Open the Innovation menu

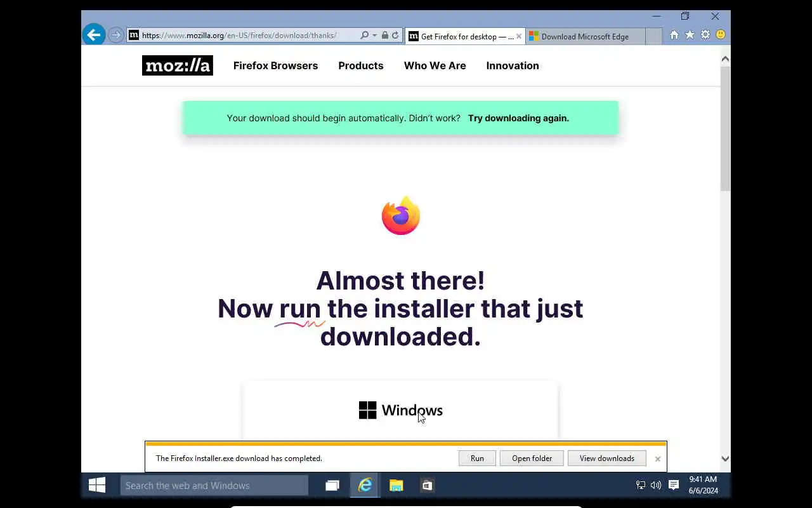point(513,65)
